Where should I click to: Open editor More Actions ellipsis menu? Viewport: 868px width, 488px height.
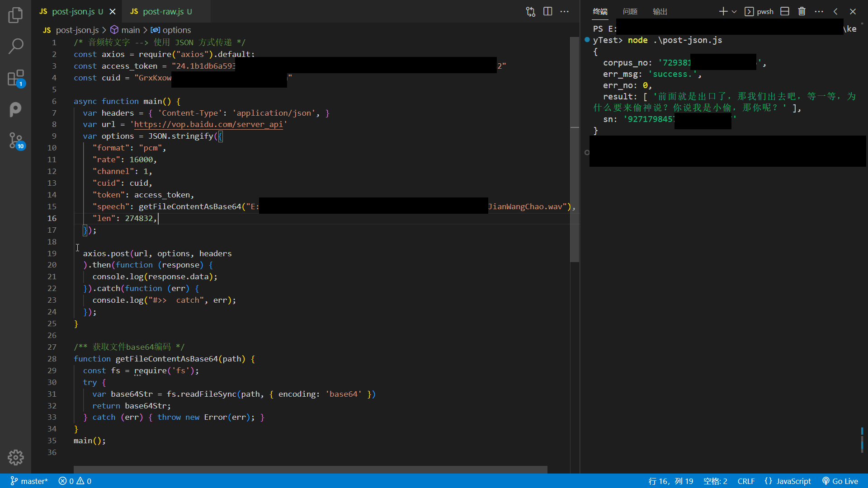click(564, 11)
